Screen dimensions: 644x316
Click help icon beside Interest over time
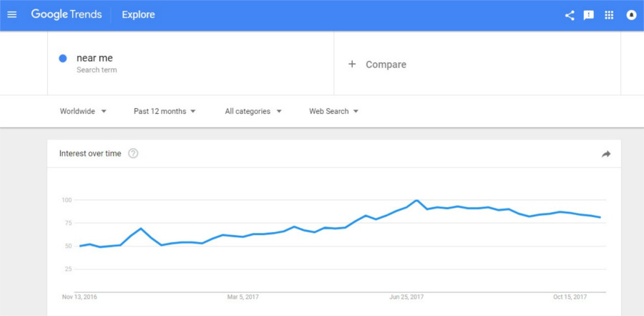[x=133, y=153]
